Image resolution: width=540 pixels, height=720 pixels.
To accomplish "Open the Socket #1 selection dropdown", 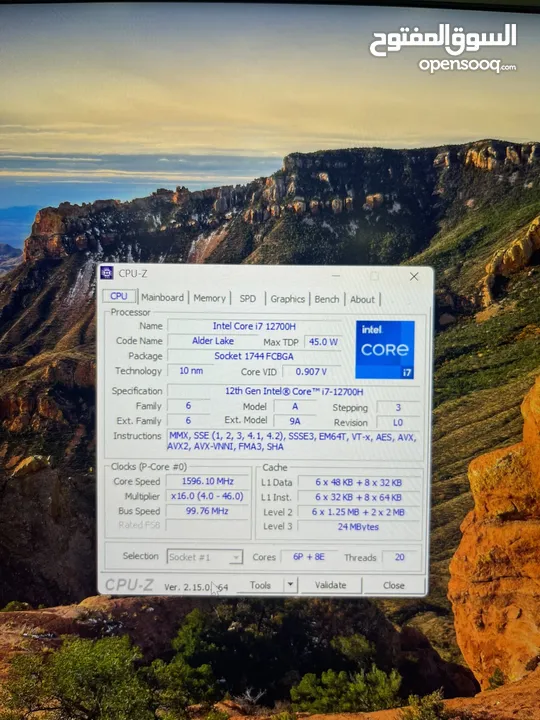I will (204, 557).
